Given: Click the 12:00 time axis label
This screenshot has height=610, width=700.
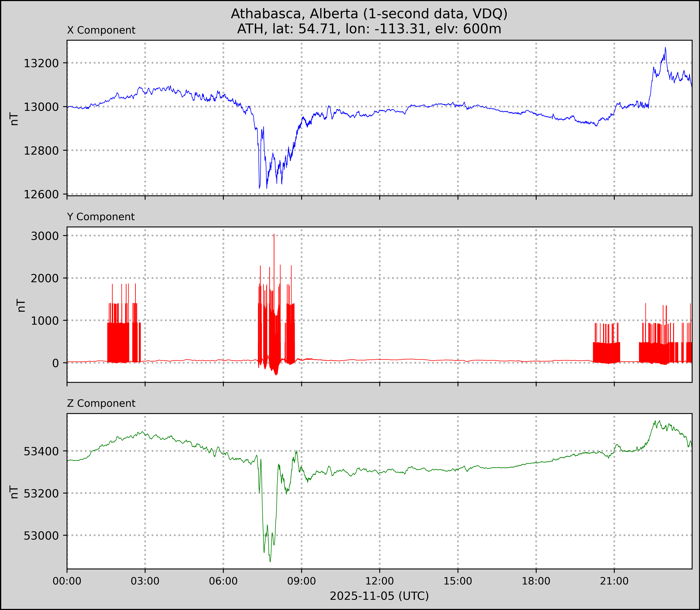Looking at the screenshot, I should click(x=380, y=580).
